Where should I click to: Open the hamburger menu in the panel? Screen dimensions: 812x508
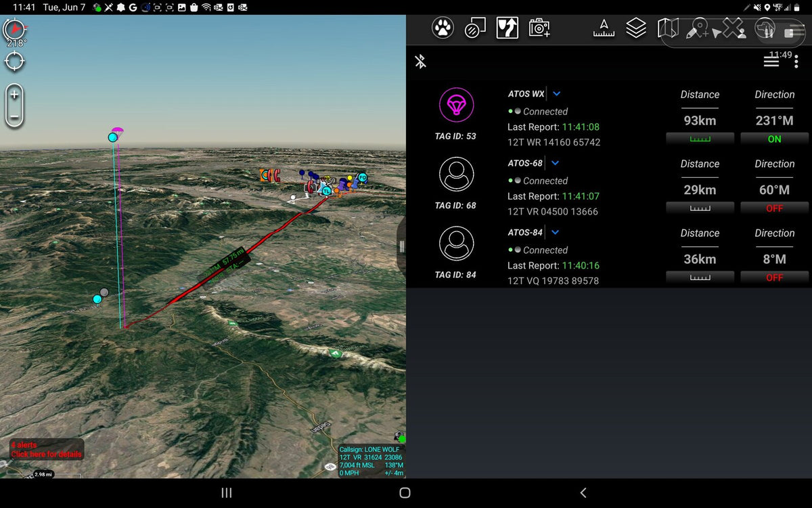point(771,62)
